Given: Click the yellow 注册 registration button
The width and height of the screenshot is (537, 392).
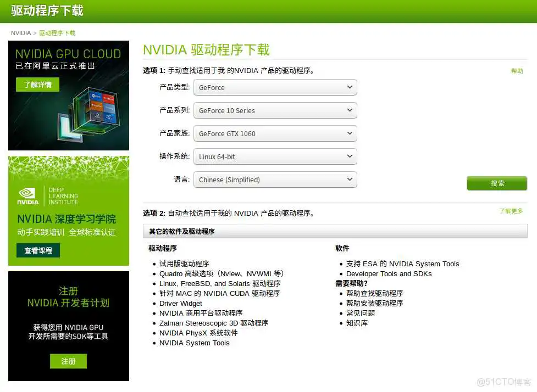Looking at the screenshot, I should coord(68,361).
